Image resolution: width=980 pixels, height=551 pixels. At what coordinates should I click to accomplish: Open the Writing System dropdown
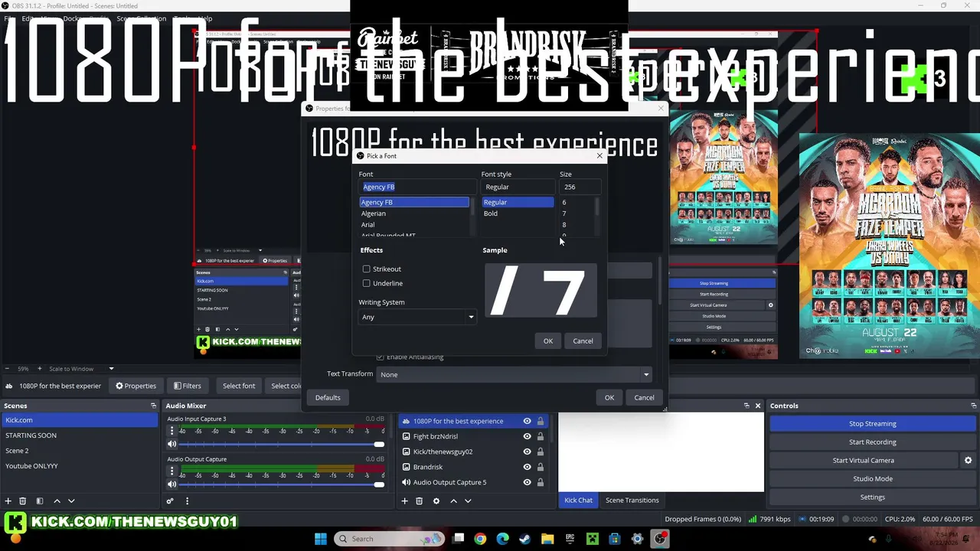[x=417, y=317]
